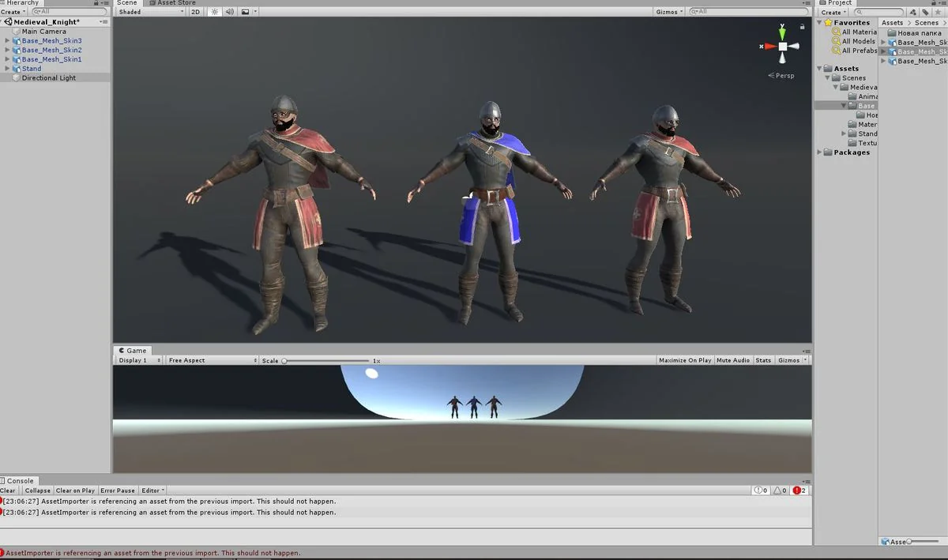Click the red X axis gizmo cone
The width and height of the screenshot is (948, 560).
769,47
